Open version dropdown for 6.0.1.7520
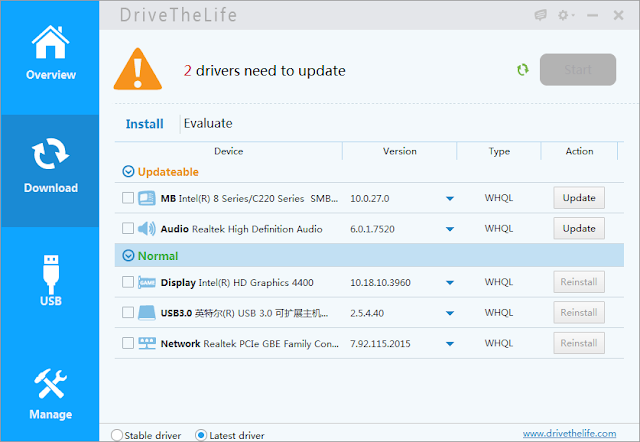640x442 pixels. click(x=450, y=229)
